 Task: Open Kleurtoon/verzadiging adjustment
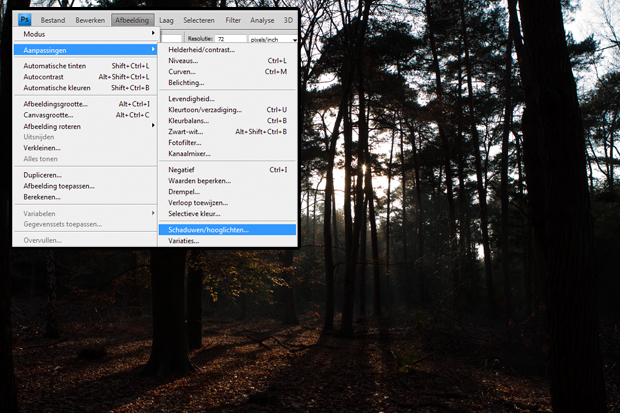pyautogui.click(x=227, y=110)
